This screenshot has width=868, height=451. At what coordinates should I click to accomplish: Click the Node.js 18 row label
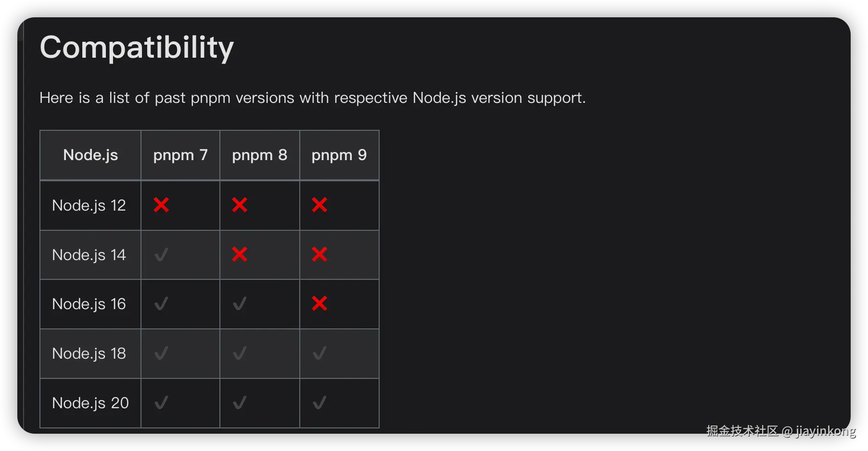[x=89, y=353]
